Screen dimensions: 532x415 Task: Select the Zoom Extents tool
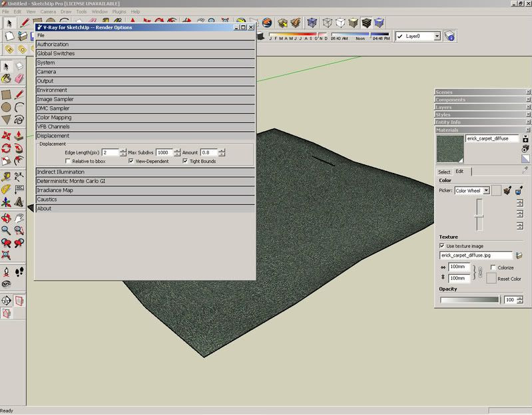tap(6, 255)
